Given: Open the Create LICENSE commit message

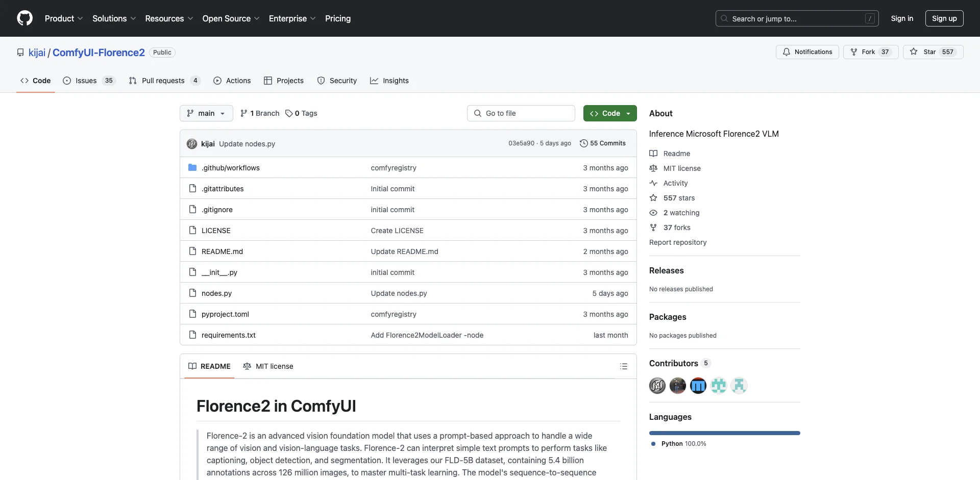Looking at the screenshot, I should (x=397, y=231).
